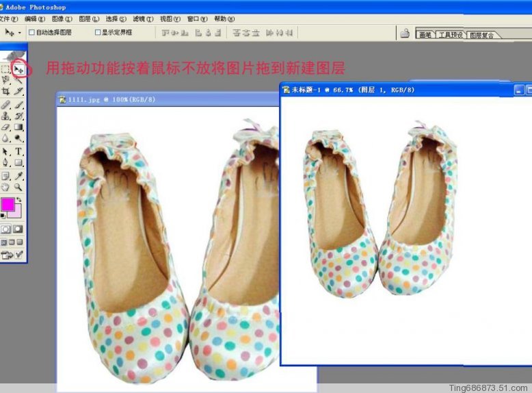Viewport: 532px width, 393px height.
Task: Click the distribute right edges icon
Action: (289, 33)
